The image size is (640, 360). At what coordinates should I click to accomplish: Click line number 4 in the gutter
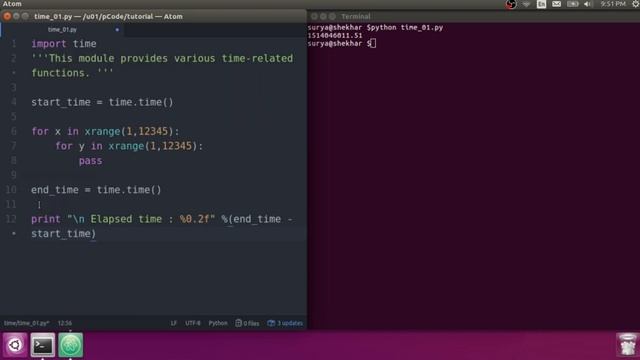[x=14, y=102]
